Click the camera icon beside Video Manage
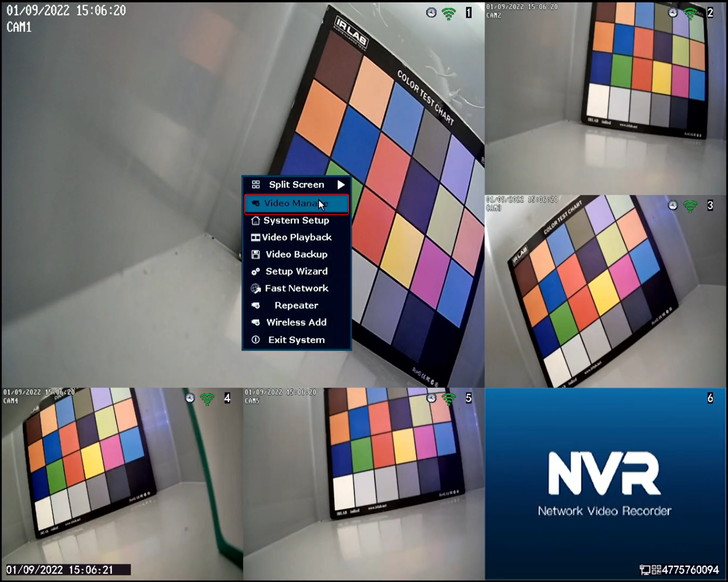This screenshot has width=728, height=582. tap(256, 203)
